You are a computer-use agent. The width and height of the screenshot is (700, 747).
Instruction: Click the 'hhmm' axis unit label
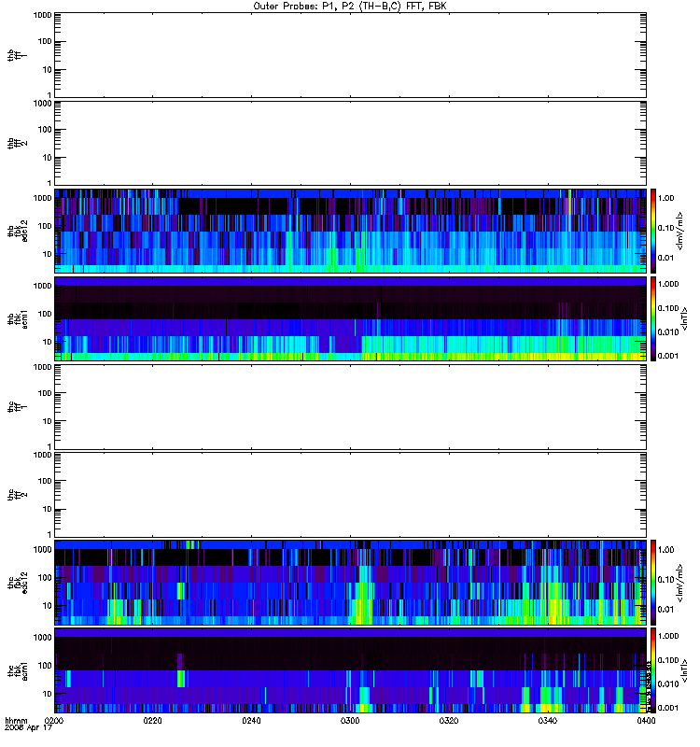[x=16, y=720]
